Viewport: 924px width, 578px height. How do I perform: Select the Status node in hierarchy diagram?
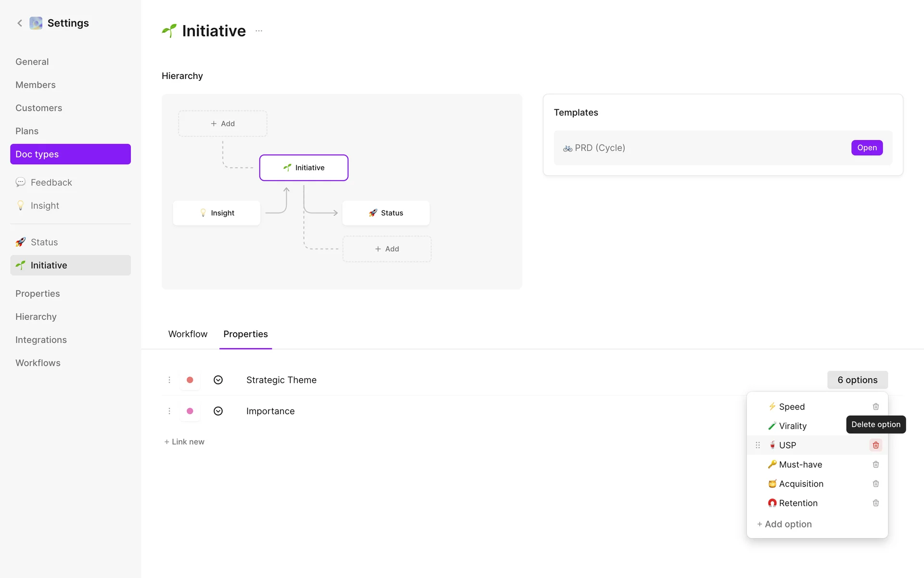[x=386, y=213]
